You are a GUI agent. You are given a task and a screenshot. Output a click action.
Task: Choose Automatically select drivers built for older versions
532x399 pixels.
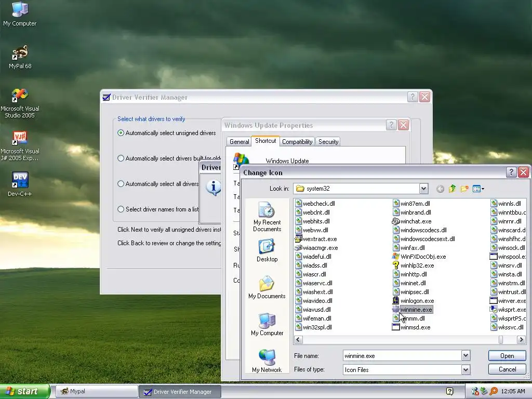(x=169, y=158)
